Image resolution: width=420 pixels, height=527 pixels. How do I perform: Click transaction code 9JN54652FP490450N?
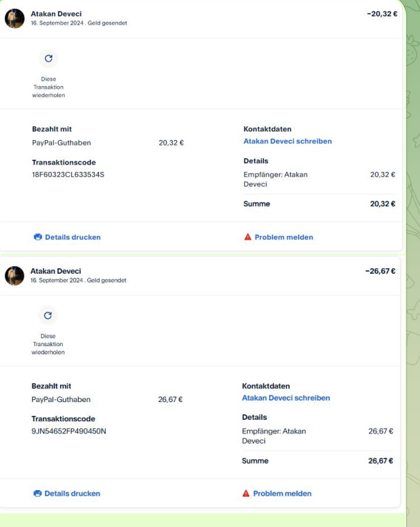(70, 431)
